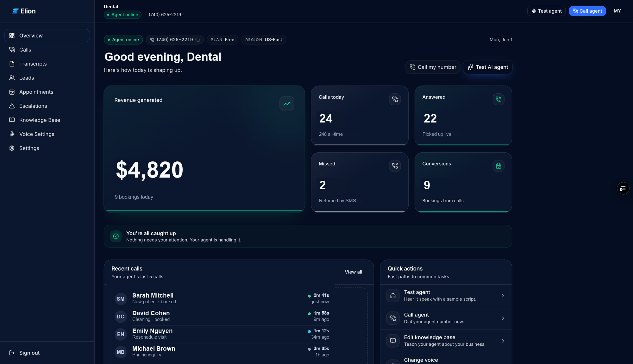Click the Appointments calendar icon in sidebar
Image resolution: width=633 pixels, height=364 pixels.
(12, 92)
